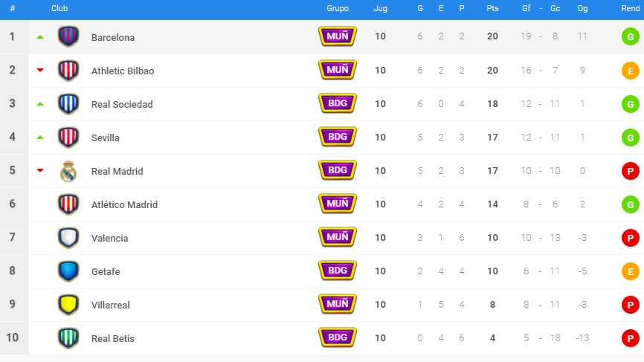Click the Valencia white shield crest
Viewport: 644px width, 362px height.
pos(68,238)
